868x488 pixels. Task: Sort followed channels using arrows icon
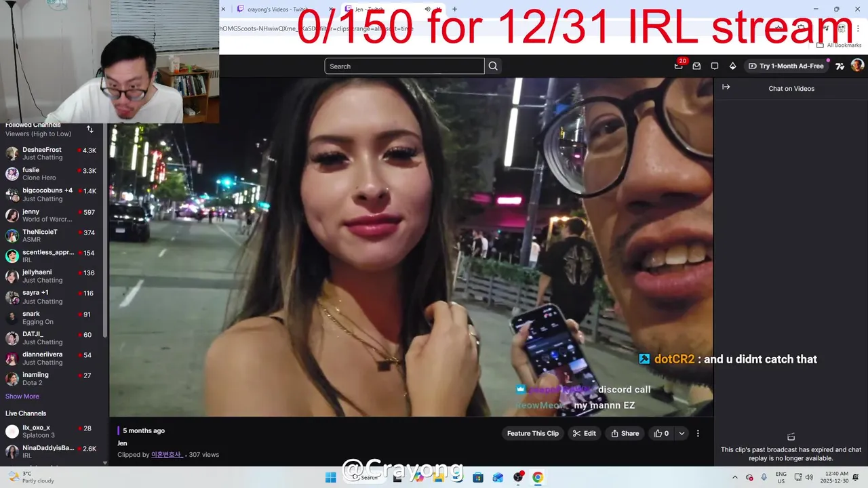[x=90, y=129]
